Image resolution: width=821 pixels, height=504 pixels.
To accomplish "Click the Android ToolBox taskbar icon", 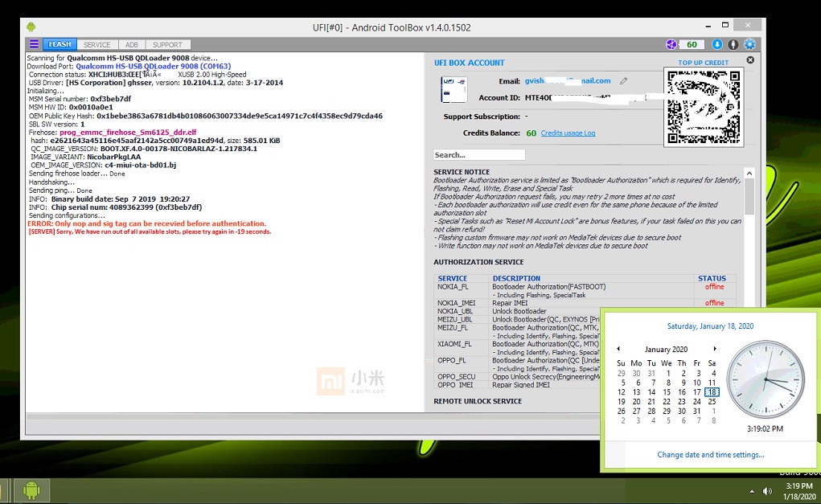I will click(31, 490).
